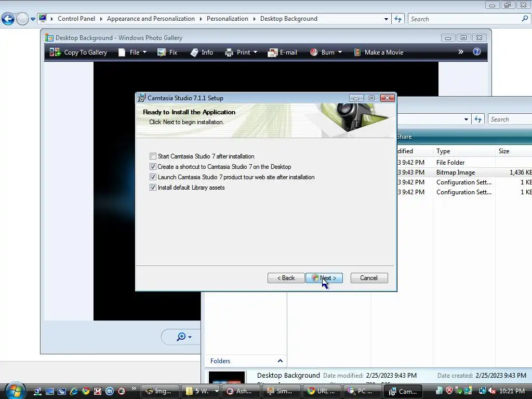Open the Windows Start orb
Viewport: 532px width, 399px height.
(x=16, y=391)
